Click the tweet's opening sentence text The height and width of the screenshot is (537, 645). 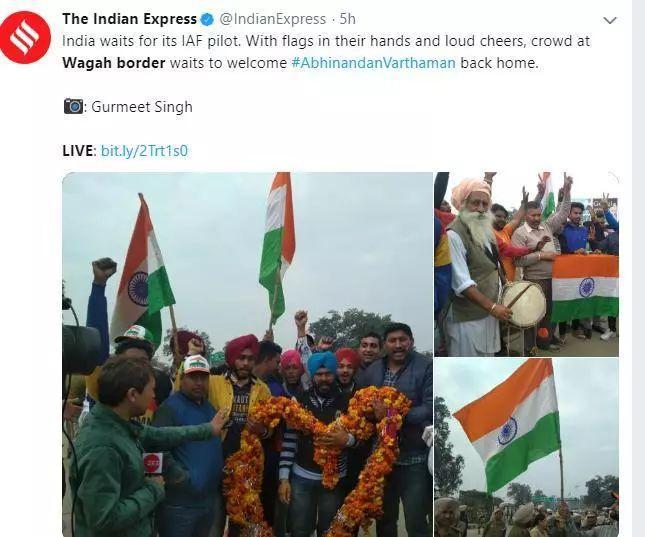[x=152, y=41]
